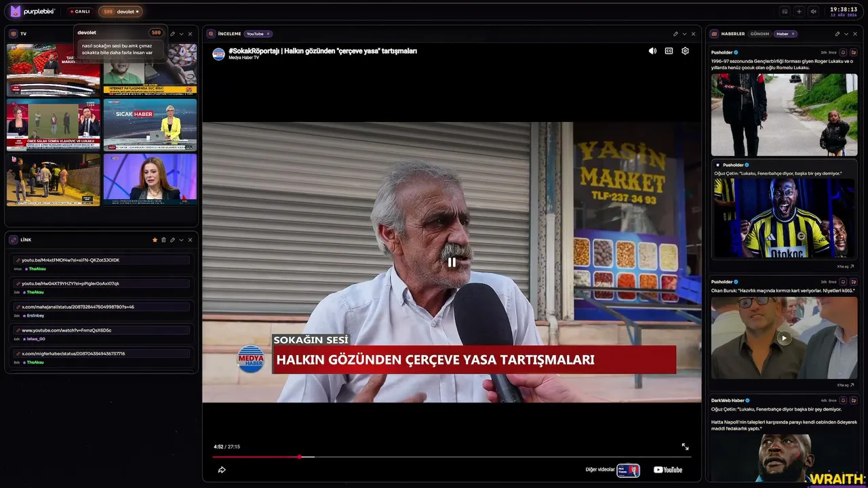Viewport: 868px width, 488px height.
Task: Remove the Haber tab with its x
Action: point(793,34)
